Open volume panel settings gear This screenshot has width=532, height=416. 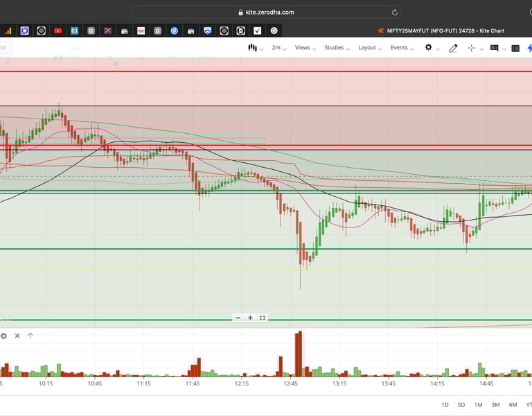coord(3,336)
